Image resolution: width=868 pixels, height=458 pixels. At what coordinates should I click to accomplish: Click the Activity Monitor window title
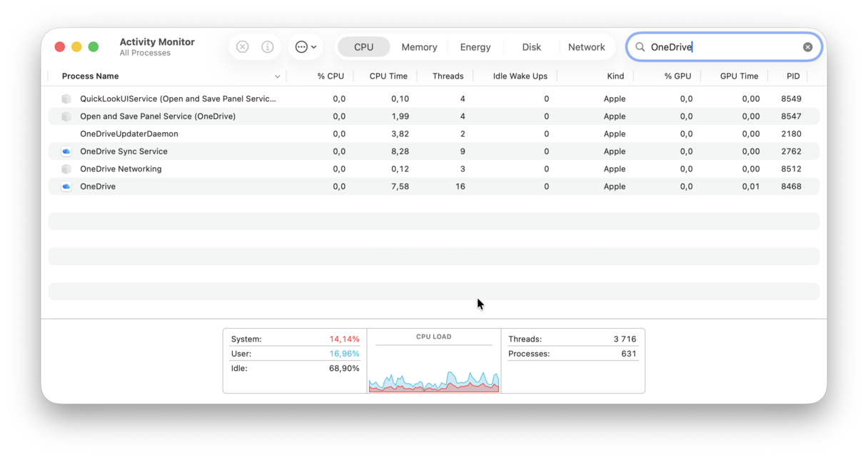click(x=157, y=42)
